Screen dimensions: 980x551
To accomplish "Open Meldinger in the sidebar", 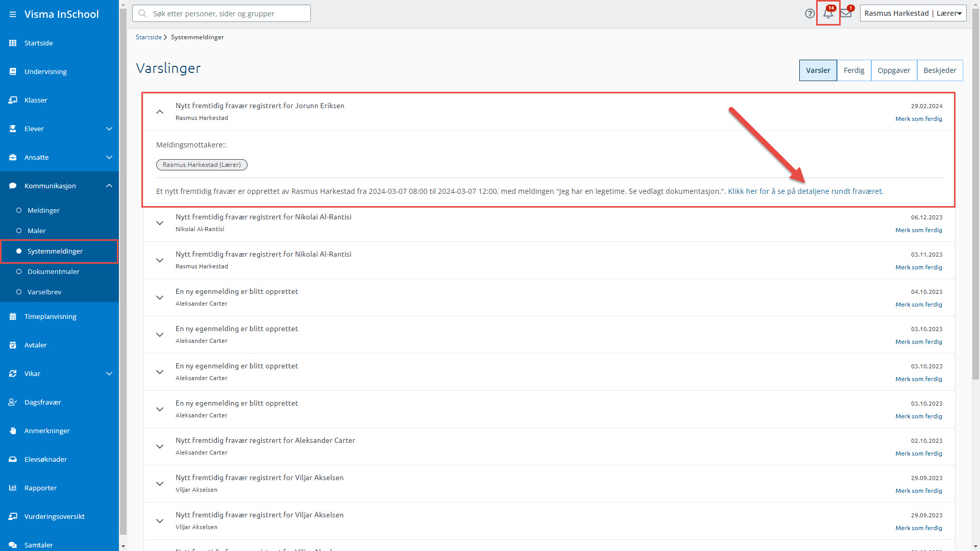I will [x=43, y=210].
